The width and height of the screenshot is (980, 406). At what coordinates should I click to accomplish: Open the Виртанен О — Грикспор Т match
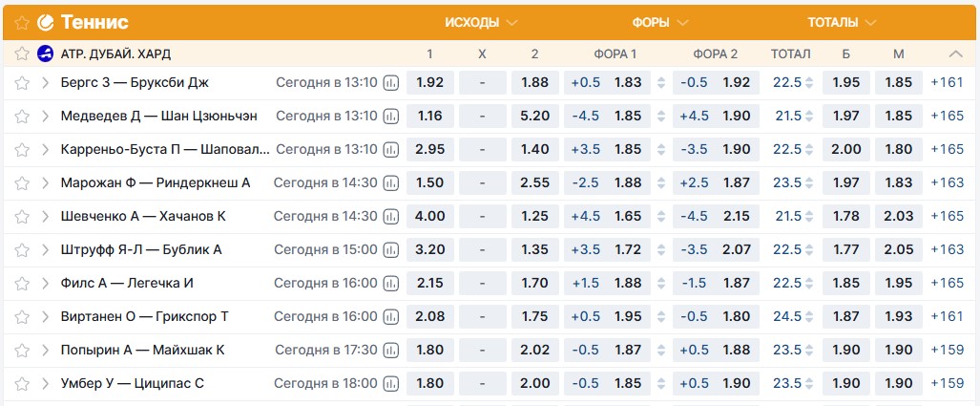coord(144,316)
